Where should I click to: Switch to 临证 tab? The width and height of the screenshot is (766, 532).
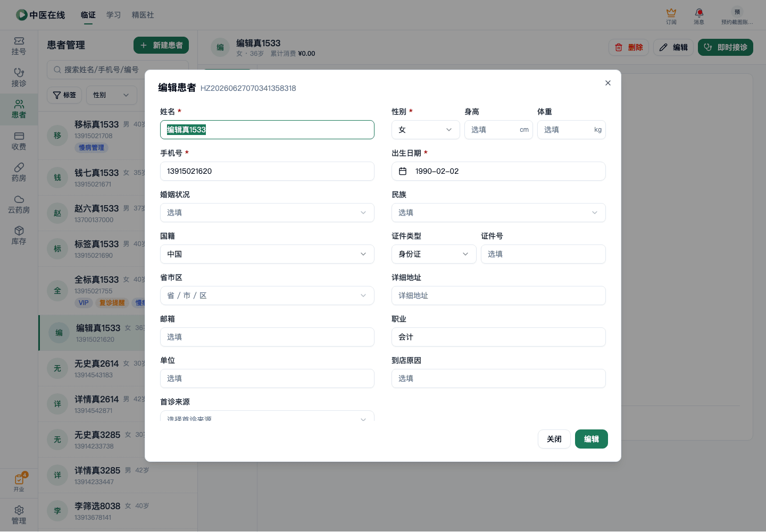tap(88, 15)
